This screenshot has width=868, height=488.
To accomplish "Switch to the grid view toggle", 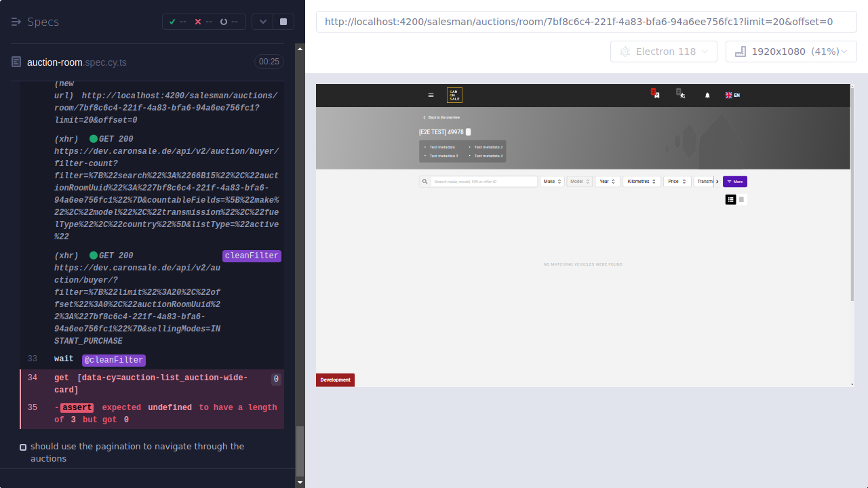I will pyautogui.click(x=741, y=199).
